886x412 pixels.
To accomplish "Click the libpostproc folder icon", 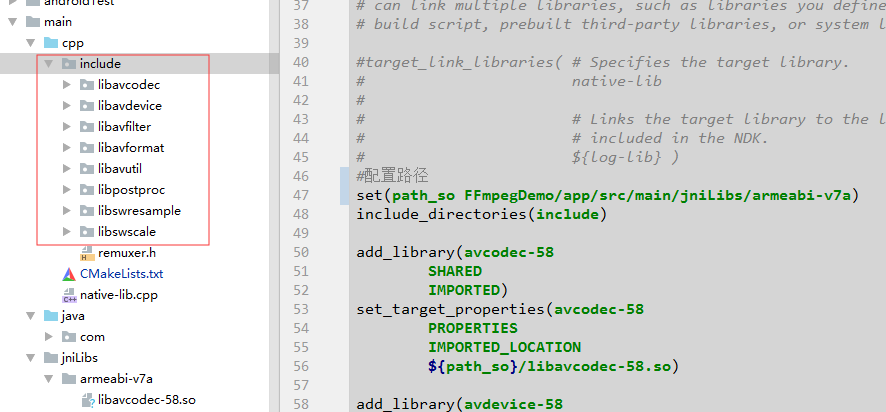I will click(86, 189).
